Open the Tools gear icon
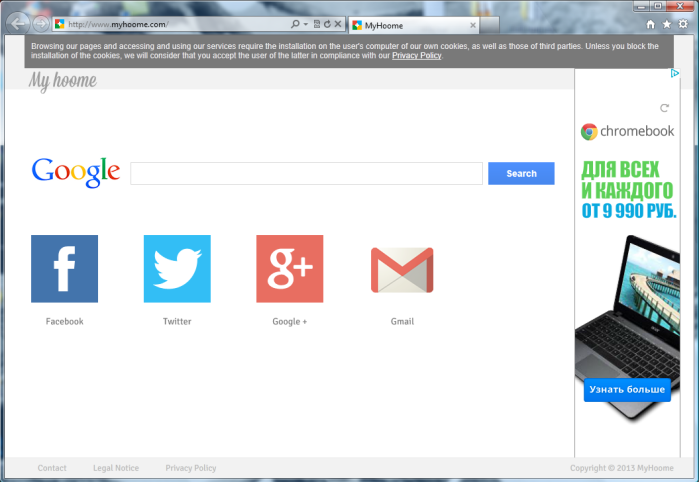The height and width of the screenshot is (482, 699). pyautogui.click(x=683, y=24)
